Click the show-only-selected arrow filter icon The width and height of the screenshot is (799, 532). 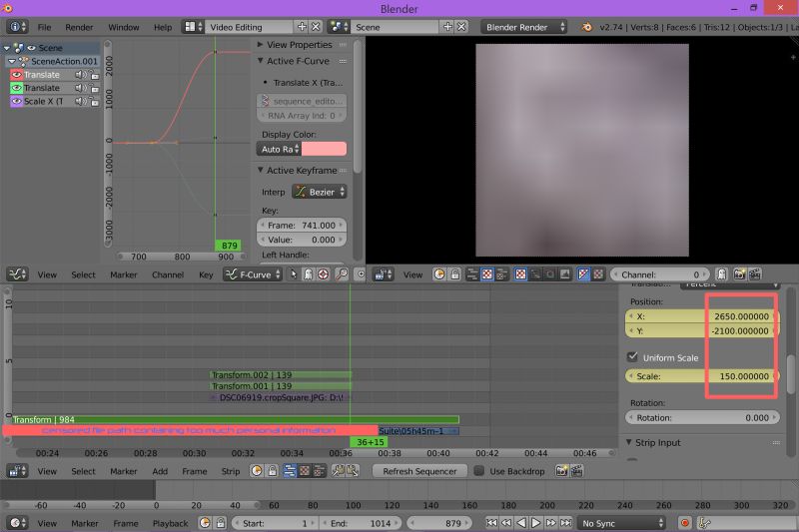[x=293, y=274]
